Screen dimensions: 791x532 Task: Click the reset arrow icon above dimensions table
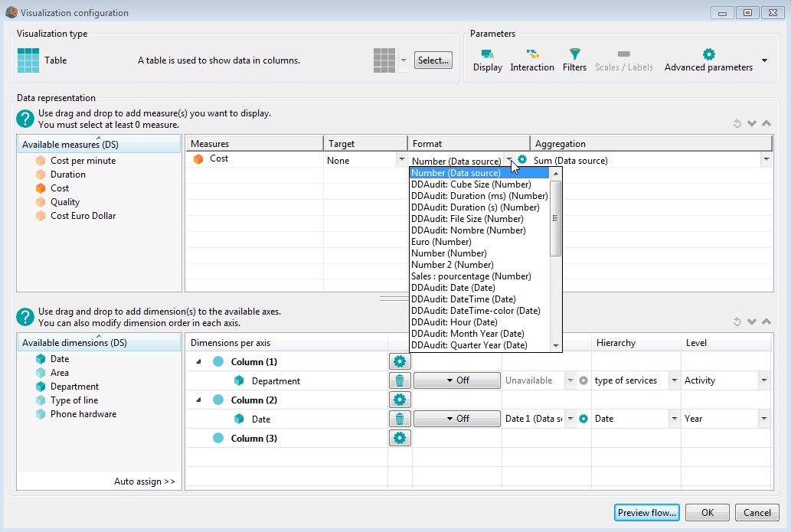[x=737, y=321]
